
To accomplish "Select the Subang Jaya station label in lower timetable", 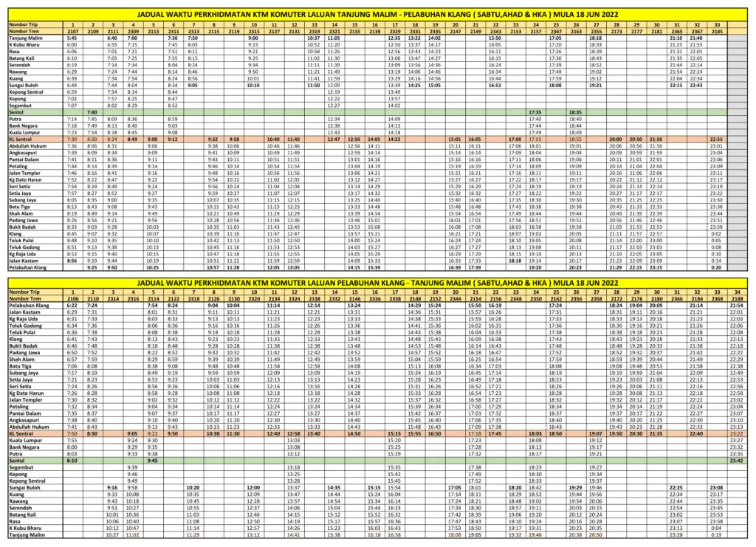I will (x=24, y=373).
